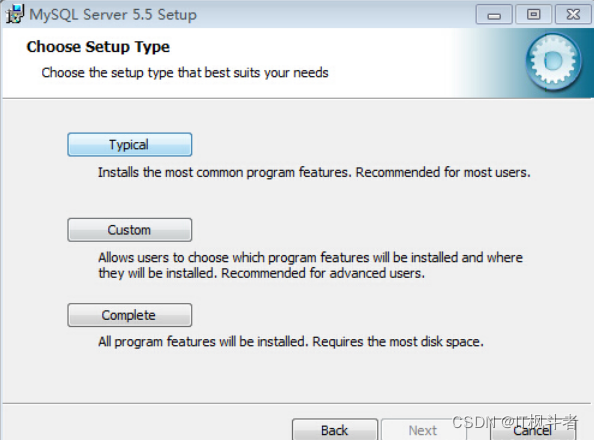This screenshot has width=594, height=440.
Task: Click the 'MySQL Server 5.5 Setup' title text
Action: pos(113,15)
